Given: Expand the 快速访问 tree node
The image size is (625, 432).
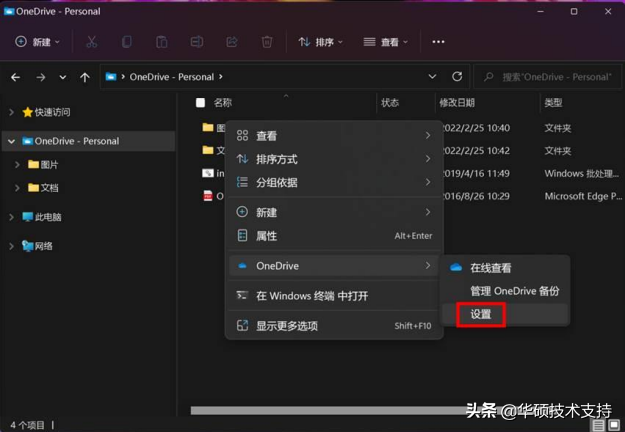Looking at the screenshot, I should 12,112.
